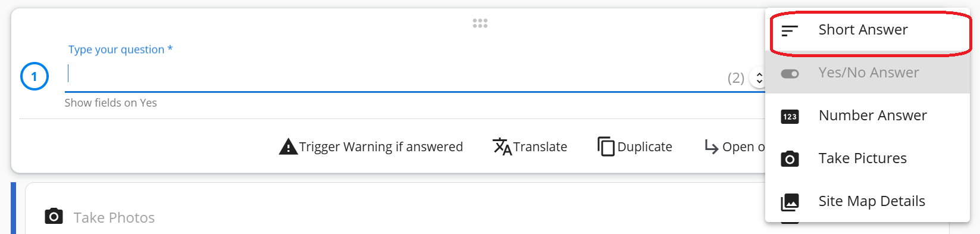Click the warning triangle icon

[288, 146]
